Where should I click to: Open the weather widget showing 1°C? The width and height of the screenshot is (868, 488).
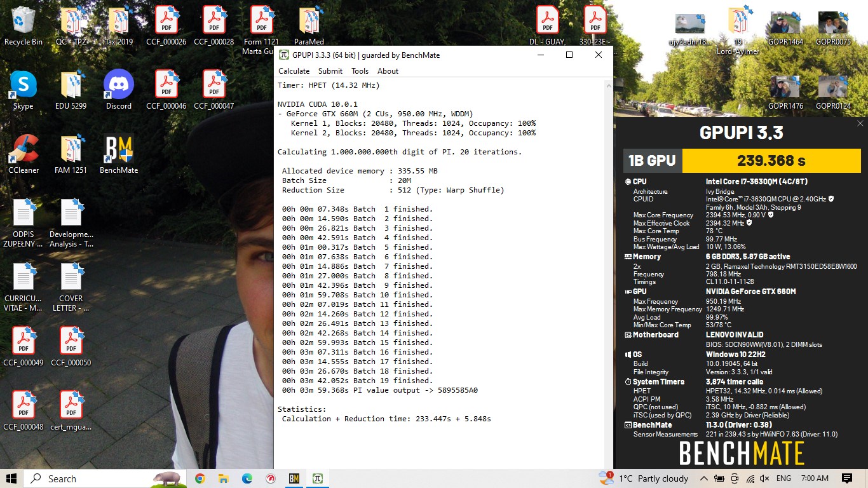pyautogui.click(x=644, y=478)
